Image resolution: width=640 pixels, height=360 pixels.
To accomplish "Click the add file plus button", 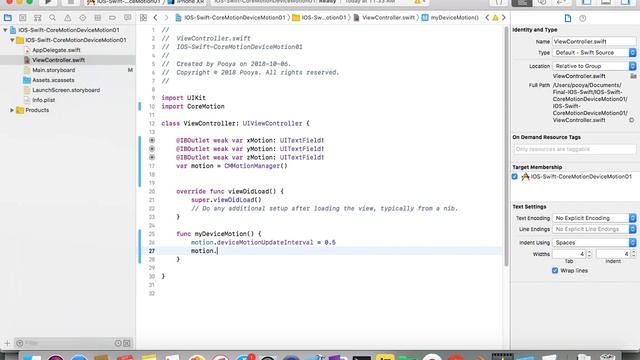I will click(x=7, y=343).
